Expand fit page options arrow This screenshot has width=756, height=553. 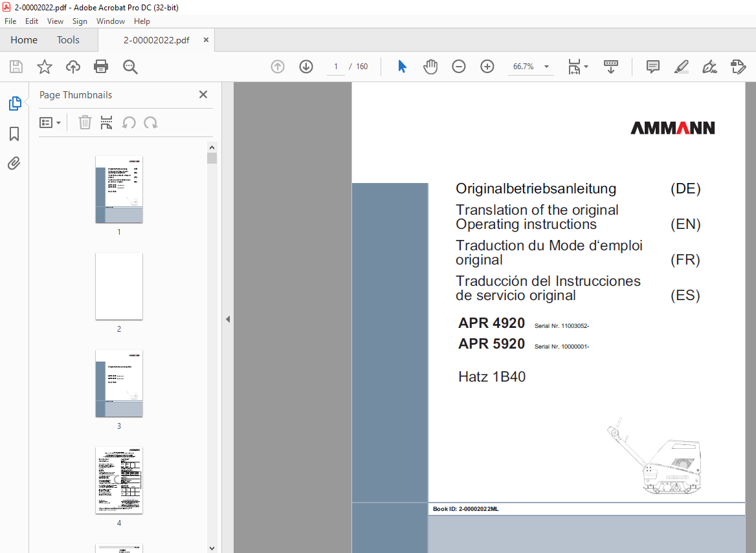click(x=586, y=67)
